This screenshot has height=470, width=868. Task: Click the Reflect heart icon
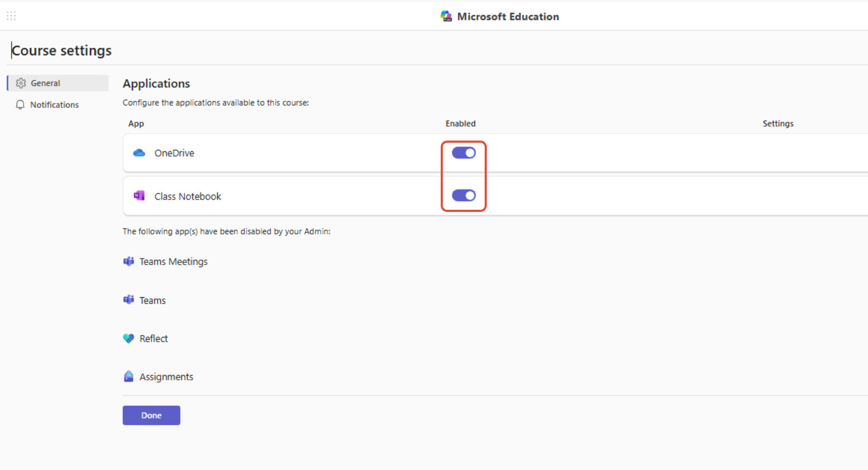click(129, 339)
